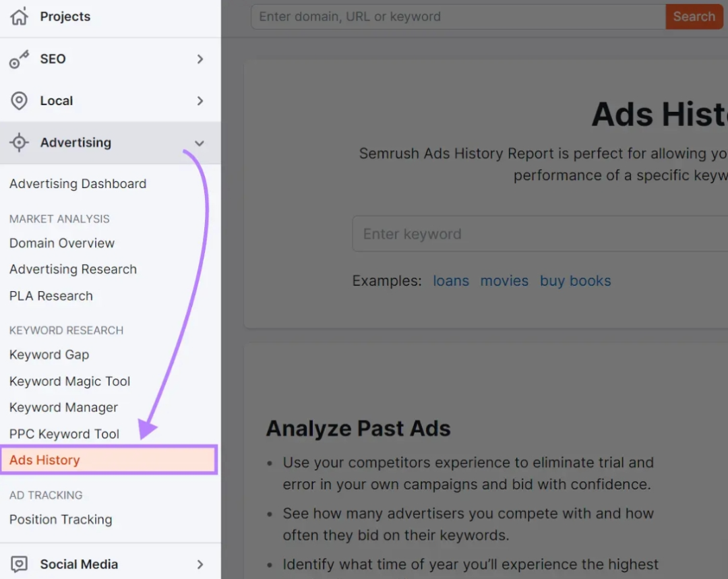Go to Keyword Magic Tool
Viewport: 728px width, 579px height.
(x=69, y=382)
